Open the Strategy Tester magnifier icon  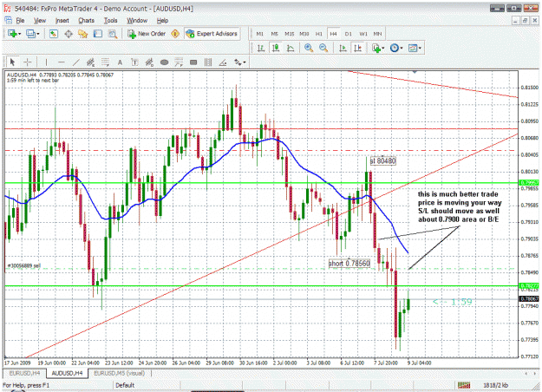(x=113, y=34)
